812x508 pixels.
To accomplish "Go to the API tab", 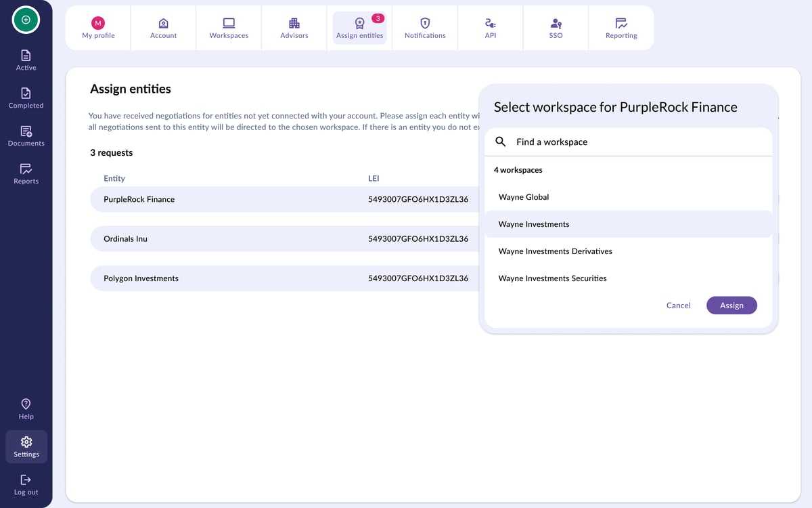I will [491, 28].
